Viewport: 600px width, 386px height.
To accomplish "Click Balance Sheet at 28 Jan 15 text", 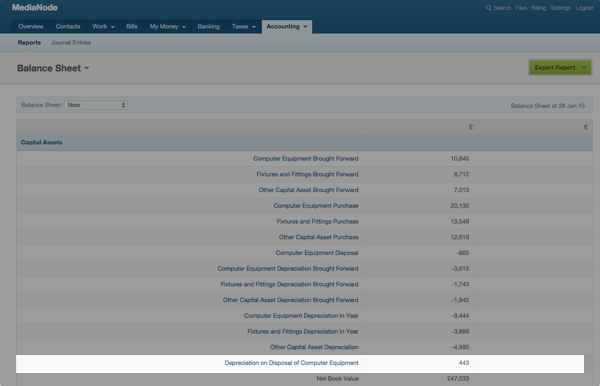I will coord(548,106).
